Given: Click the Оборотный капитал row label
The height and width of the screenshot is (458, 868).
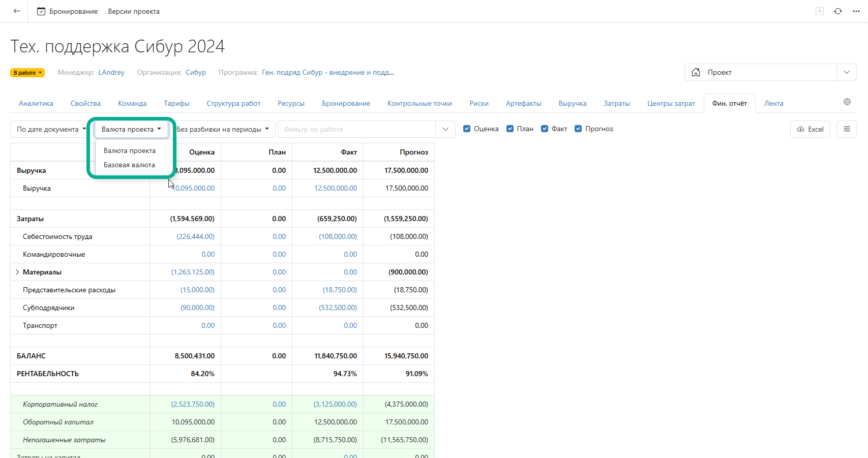Looking at the screenshot, I should pos(58,422).
